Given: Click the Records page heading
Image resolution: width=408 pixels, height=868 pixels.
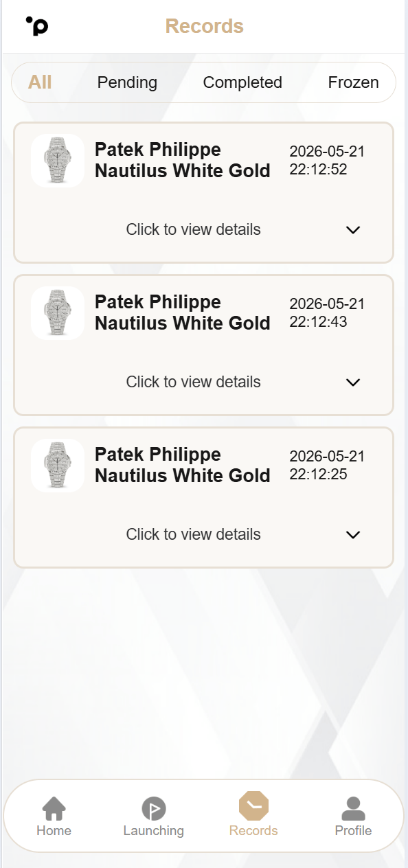Looking at the screenshot, I should coord(205,26).
